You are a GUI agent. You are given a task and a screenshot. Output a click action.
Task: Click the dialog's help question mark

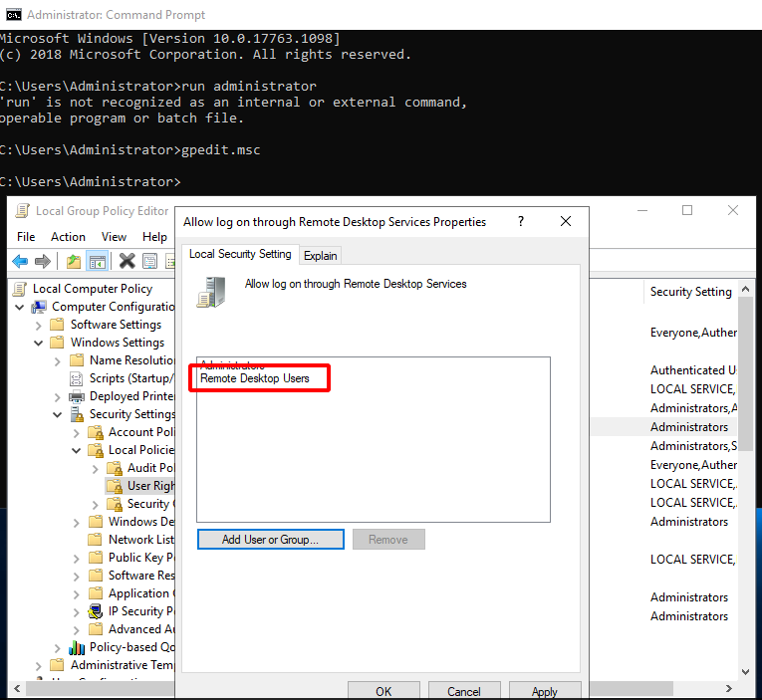tap(521, 221)
